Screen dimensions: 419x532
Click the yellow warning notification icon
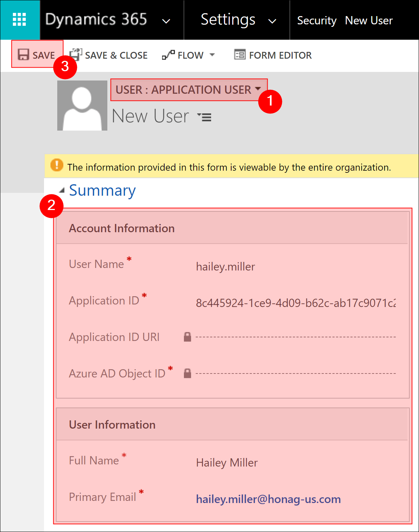(x=57, y=165)
